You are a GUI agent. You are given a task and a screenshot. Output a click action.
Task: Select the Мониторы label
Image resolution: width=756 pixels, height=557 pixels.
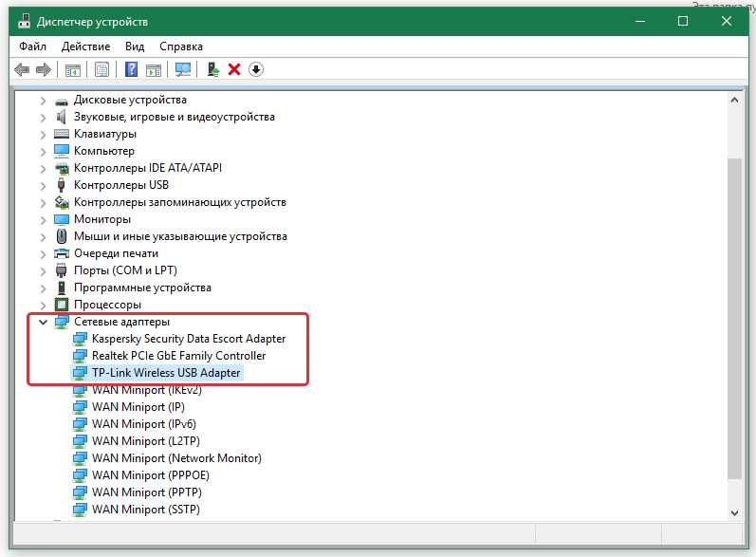click(x=102, y=219)
